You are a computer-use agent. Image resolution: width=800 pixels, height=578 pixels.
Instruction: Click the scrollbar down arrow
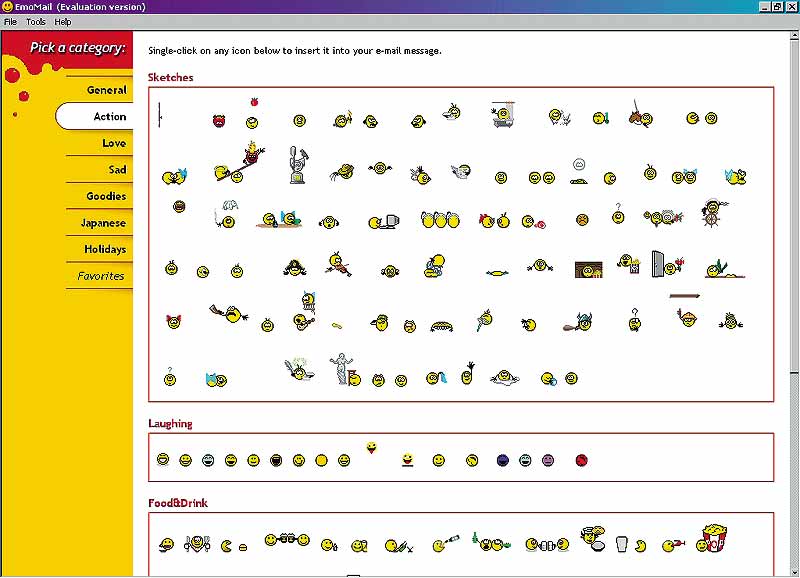click(x=794, y=572)
